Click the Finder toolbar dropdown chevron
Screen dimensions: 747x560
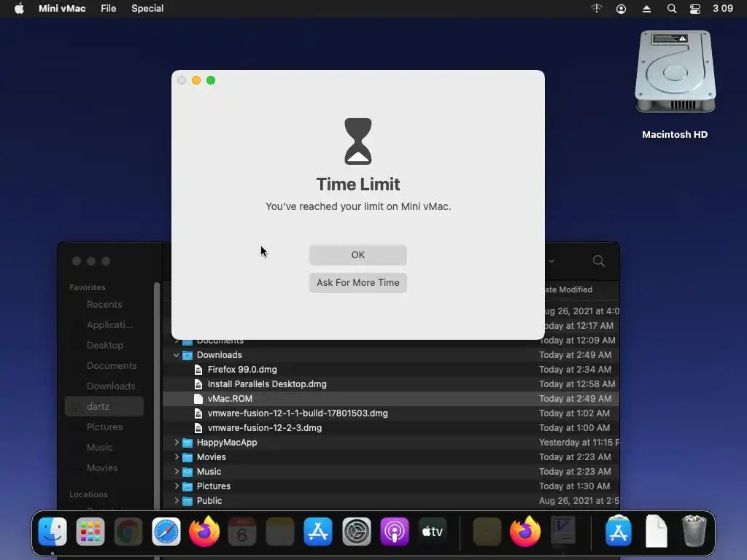point(551,261)
